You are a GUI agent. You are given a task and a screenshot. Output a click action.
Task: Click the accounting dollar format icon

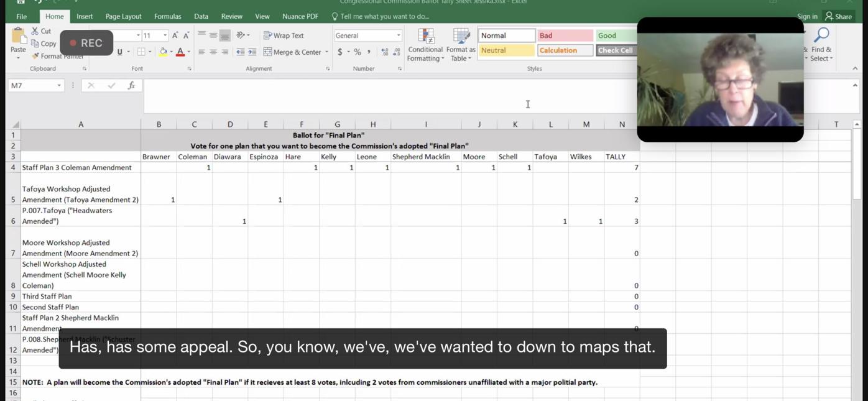coord(340,52)
